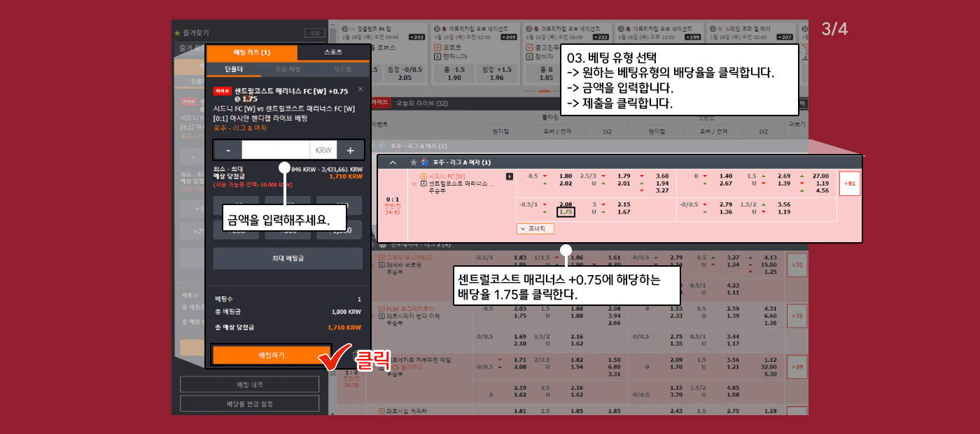Remove the bet with the X icon
This screenshot has height=434, width=980.
tap(360, 89)
